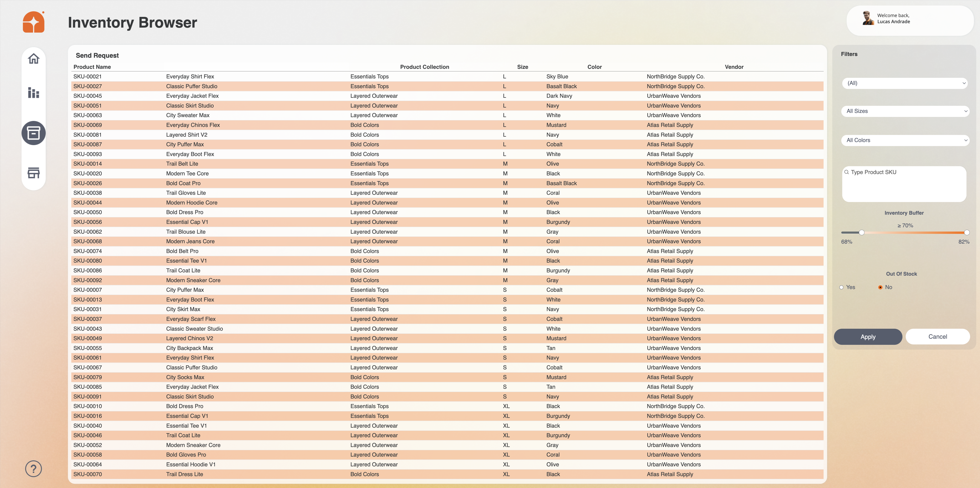Open the (All) collections dropdown
This screenshot has width=980, height=488.
(x=905, y=83)
